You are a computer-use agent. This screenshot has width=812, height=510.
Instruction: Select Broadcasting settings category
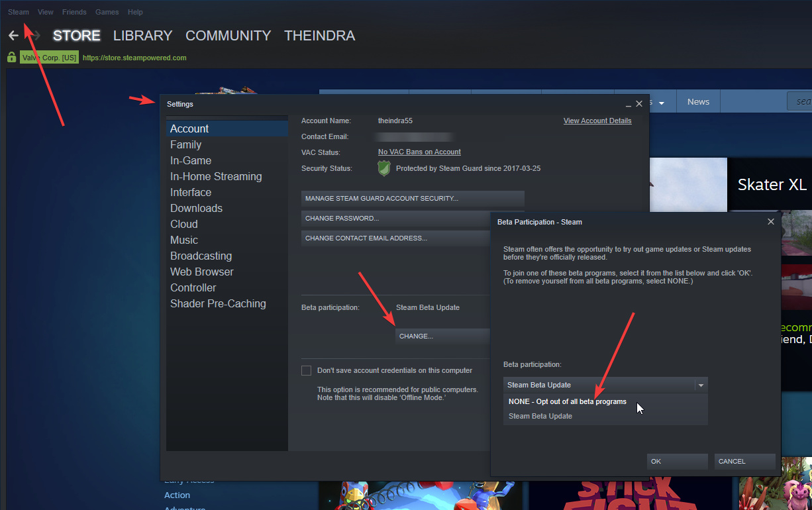click(x=227, y=256)
